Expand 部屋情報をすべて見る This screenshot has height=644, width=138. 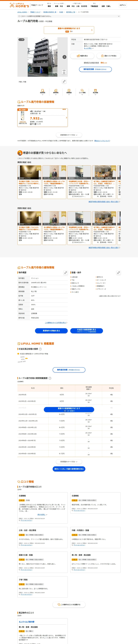tap(69, 135)
